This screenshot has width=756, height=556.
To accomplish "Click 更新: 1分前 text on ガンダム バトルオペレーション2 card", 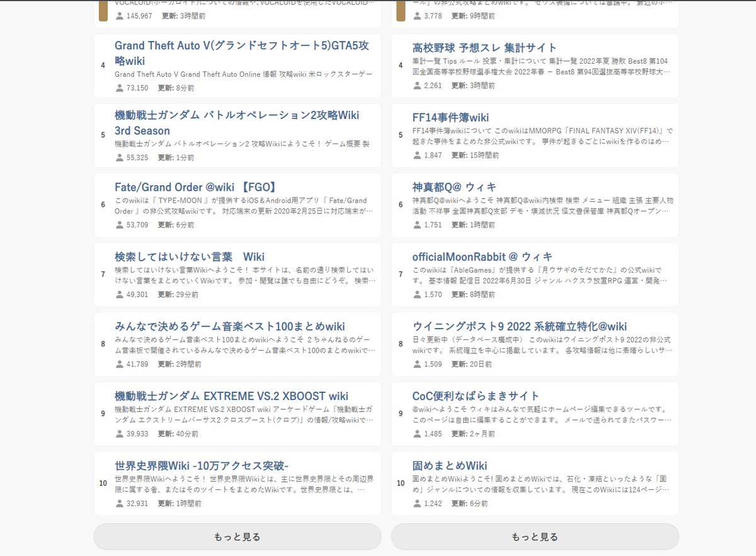I will click(x=176, y=157).
